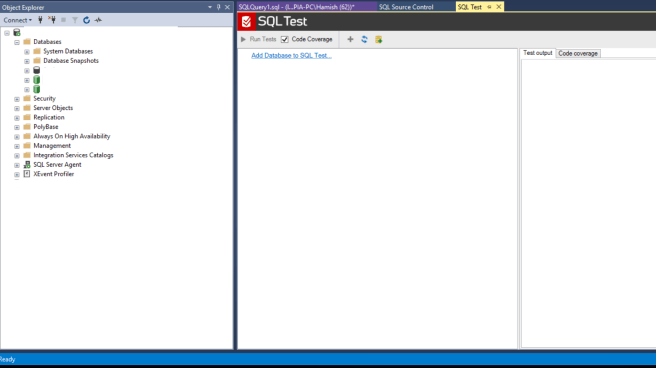Close the SQL Test tab
The height and width of the screenshot is (368, 656).
(499, 7)
